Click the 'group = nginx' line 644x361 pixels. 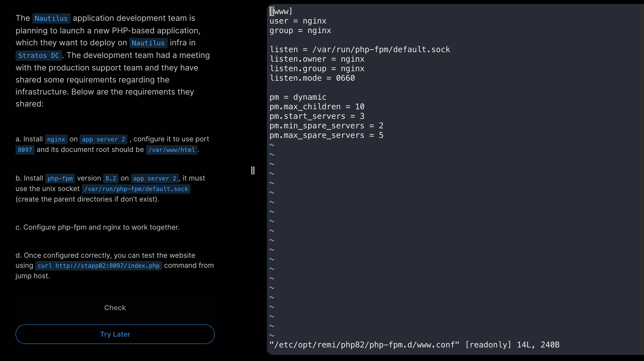(x=300, y=31)
